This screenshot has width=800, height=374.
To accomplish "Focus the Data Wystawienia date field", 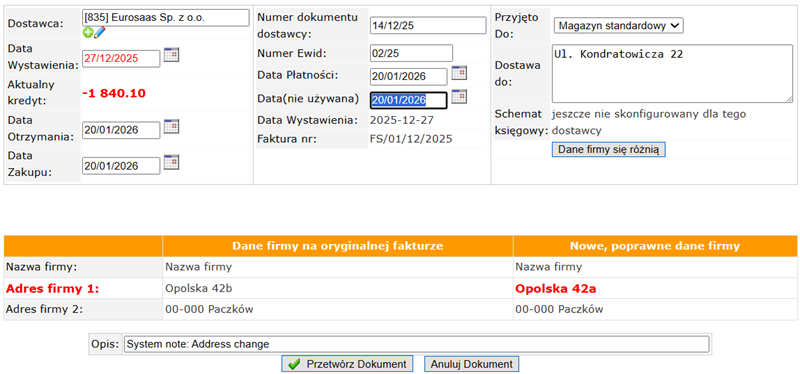I will pos(121,58).
